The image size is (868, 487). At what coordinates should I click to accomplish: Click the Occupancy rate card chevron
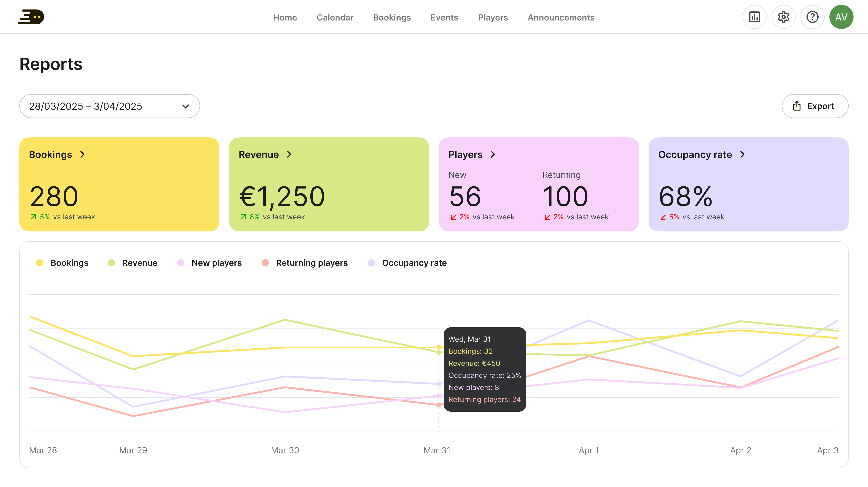(x=742, y=154)
